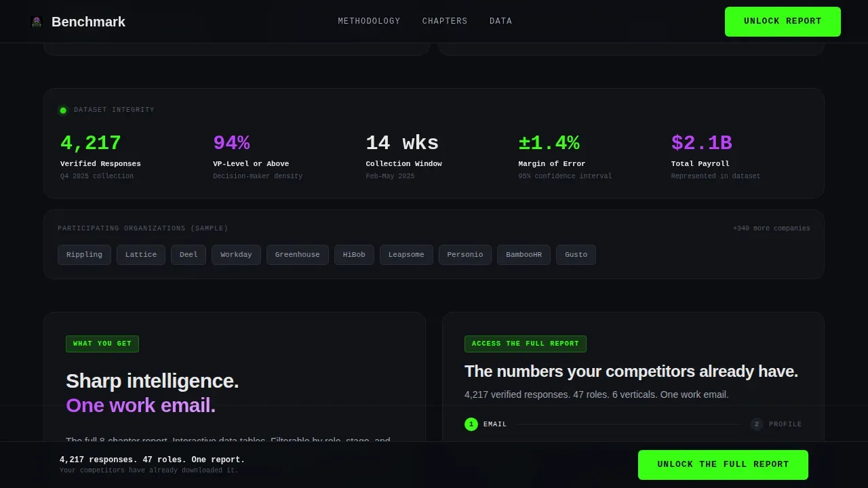
Task: Click the bottom bar 4,217 responses text
Action: pyautogui.click(x=152, y=460)
